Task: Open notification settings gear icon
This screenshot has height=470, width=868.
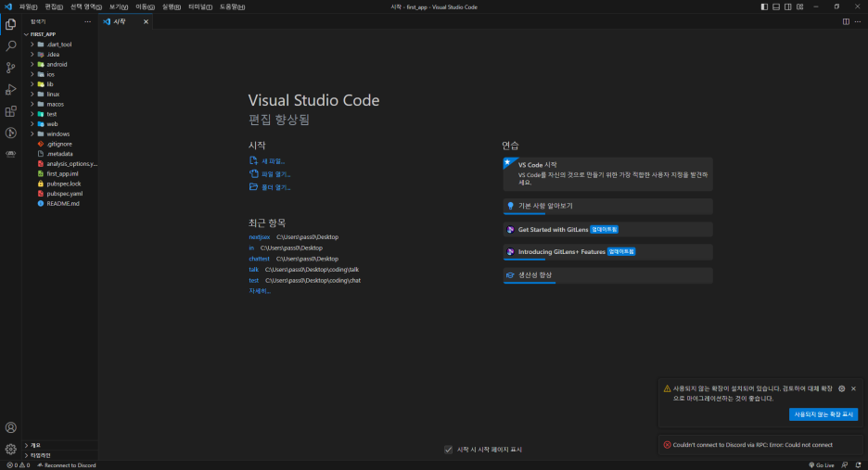Action: tap(841, 388)
